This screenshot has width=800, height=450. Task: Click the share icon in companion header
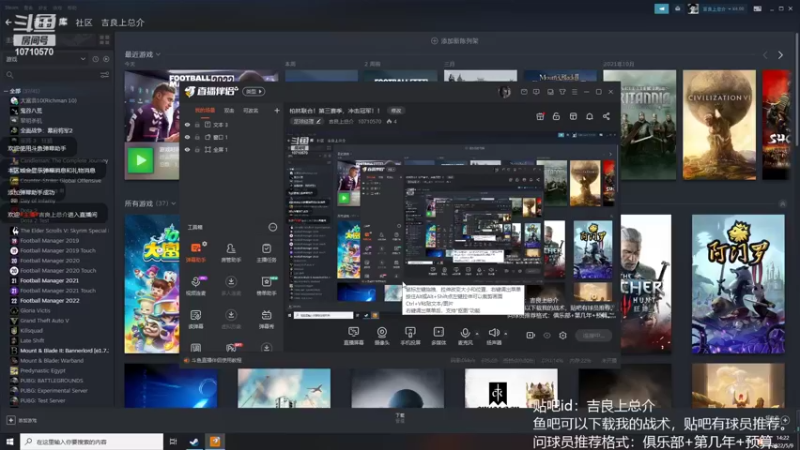(606, 116)
